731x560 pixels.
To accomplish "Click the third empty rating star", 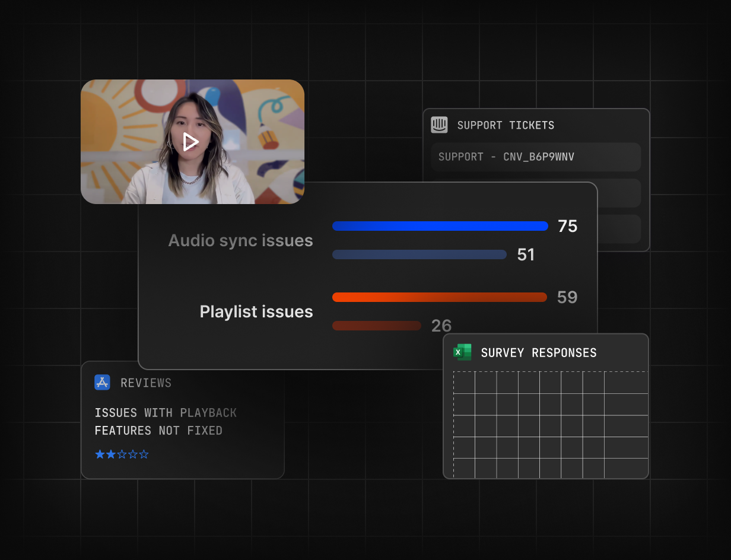I will click(x=122, y=454).
